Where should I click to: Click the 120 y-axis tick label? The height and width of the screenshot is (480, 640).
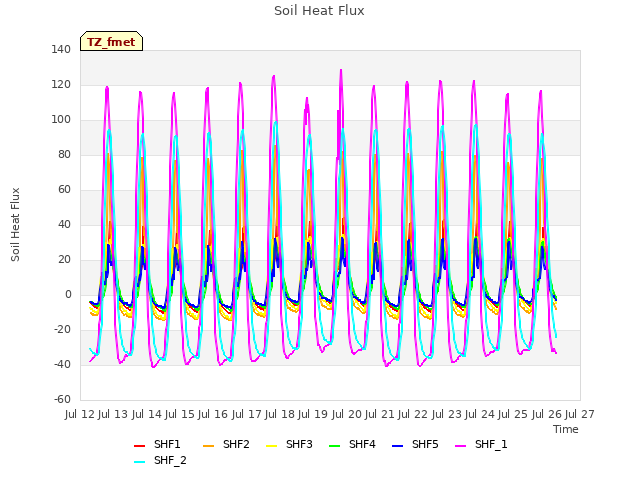pos(61,84)
